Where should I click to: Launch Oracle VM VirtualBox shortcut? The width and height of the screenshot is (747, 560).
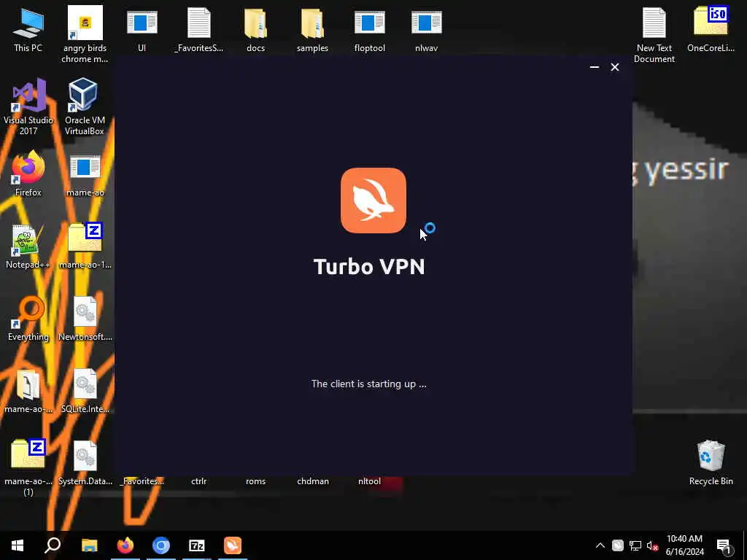click(x=85, y=106)
